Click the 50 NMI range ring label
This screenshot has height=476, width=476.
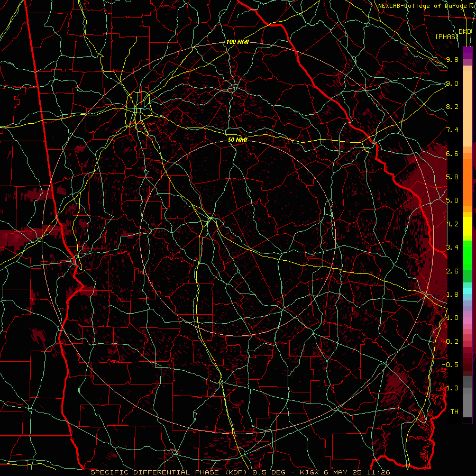click(x=237, y=140)
